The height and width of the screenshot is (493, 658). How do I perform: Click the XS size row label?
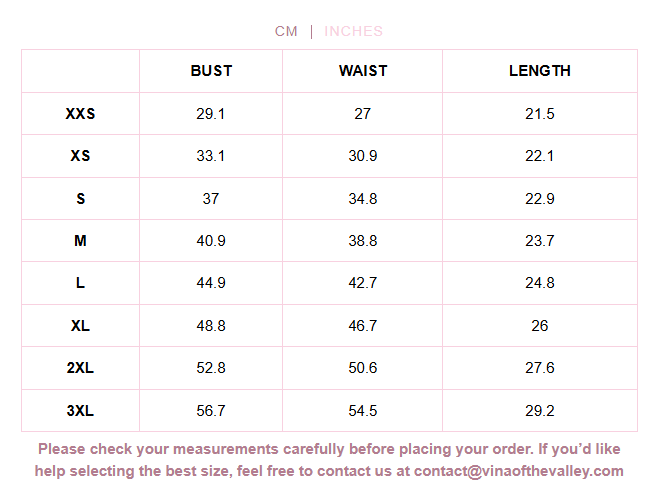[x=80, y=156]
